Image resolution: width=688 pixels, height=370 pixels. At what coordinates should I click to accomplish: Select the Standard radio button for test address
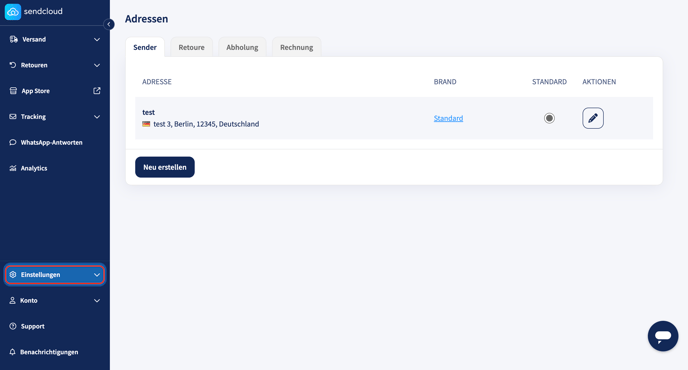click(x=549, y=118)
